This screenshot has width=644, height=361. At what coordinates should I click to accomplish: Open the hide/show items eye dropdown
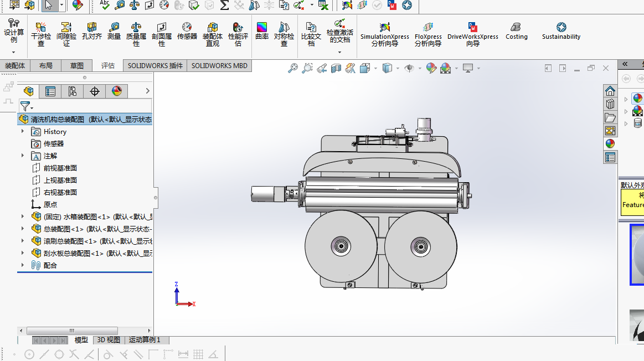(x=419, y=68)
